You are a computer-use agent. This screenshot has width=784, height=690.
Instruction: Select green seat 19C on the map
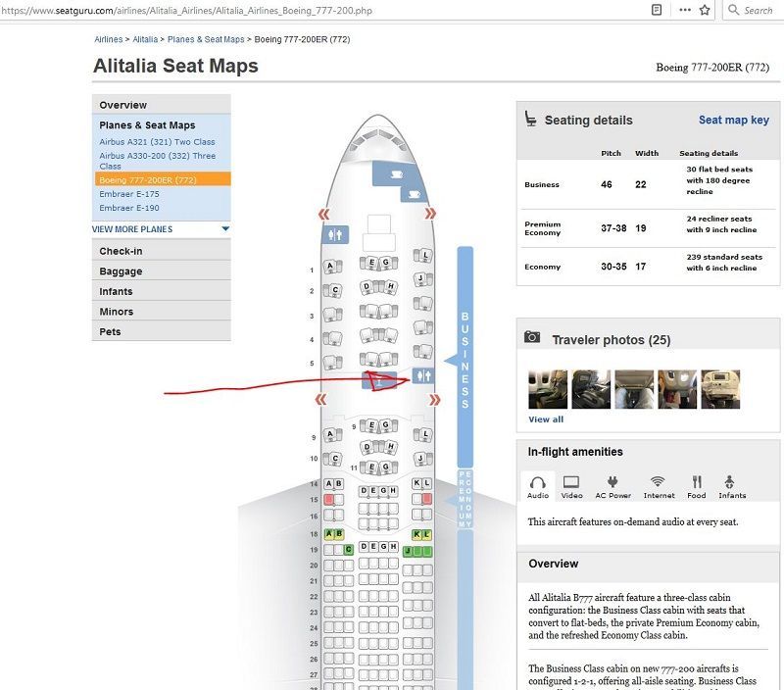coord(349,550)
